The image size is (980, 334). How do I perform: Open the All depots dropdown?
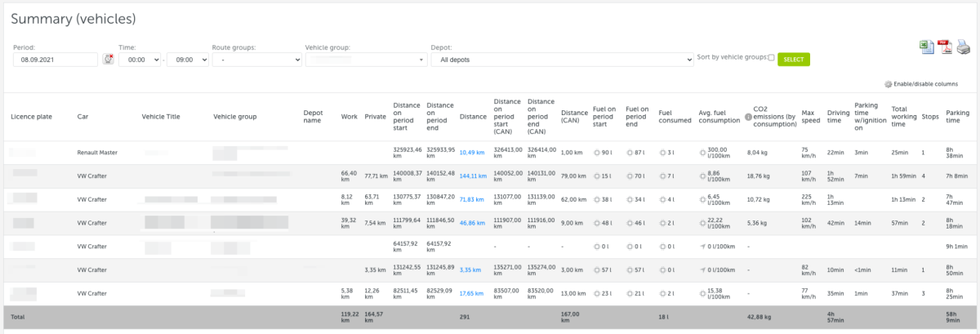click(x=562, y=60)
